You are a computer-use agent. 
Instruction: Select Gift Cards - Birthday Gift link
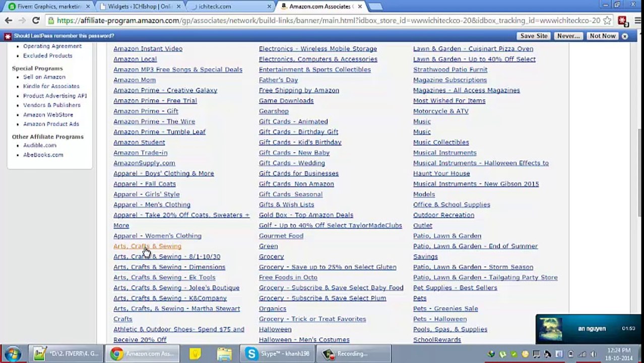tap(298, 132)
